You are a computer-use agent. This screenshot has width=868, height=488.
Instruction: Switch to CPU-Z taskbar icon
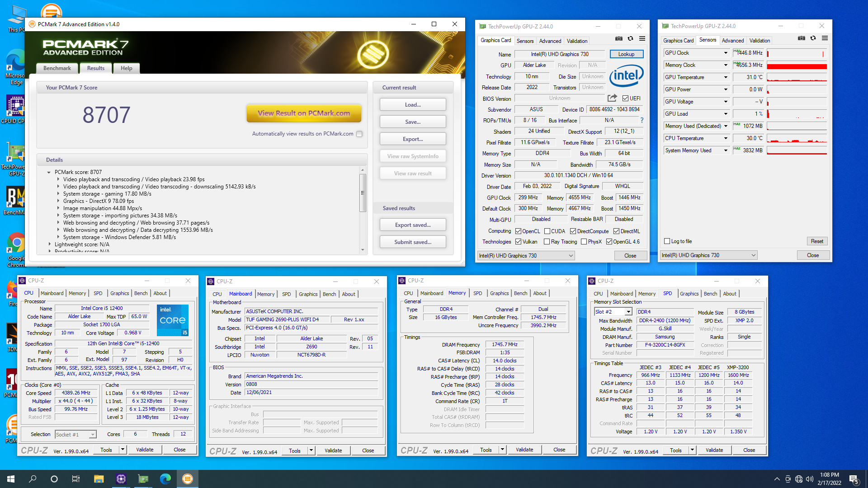(121, 479)
